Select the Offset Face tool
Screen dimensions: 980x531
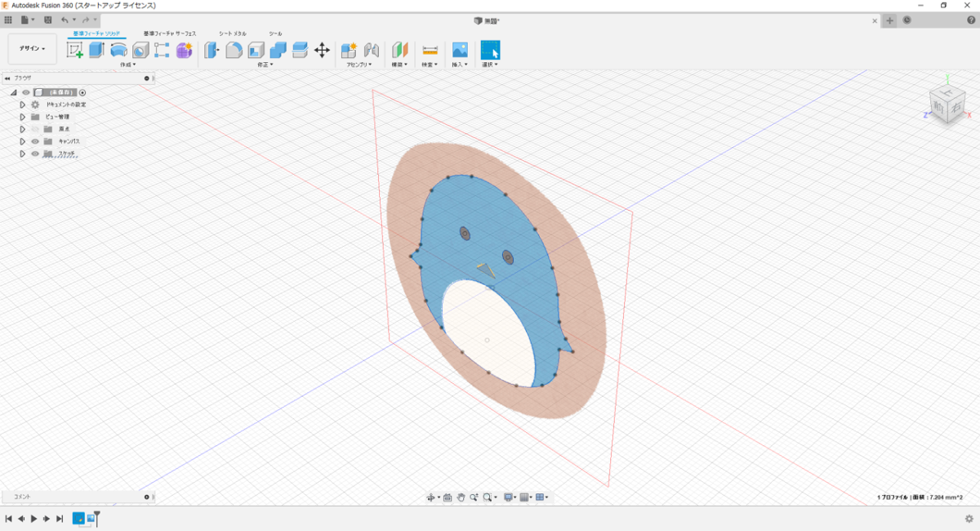coord(300,50)
